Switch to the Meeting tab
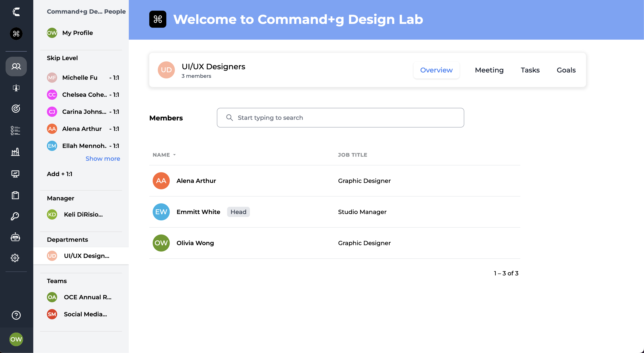 pyautogui.click(x=489, y=70)
